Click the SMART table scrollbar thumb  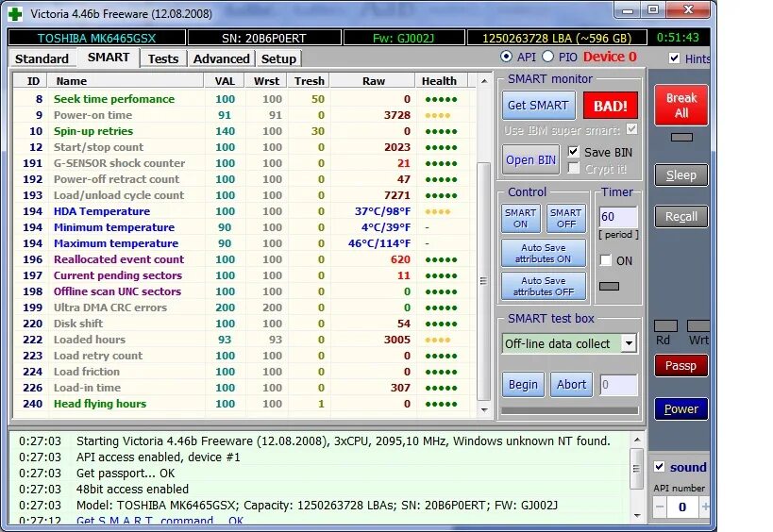483,281
